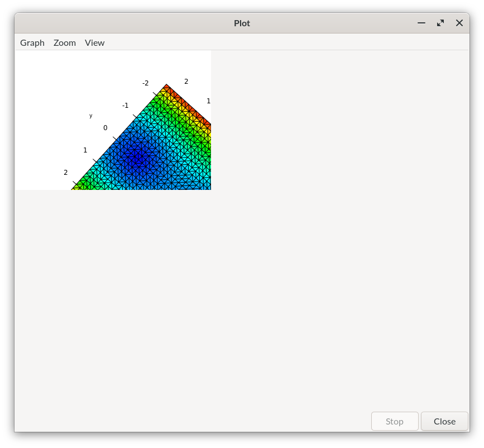Image resolution: width=484 pixels, height=448 pixels.
Task: Open the Zoom menu
Action: coord(65,42)
